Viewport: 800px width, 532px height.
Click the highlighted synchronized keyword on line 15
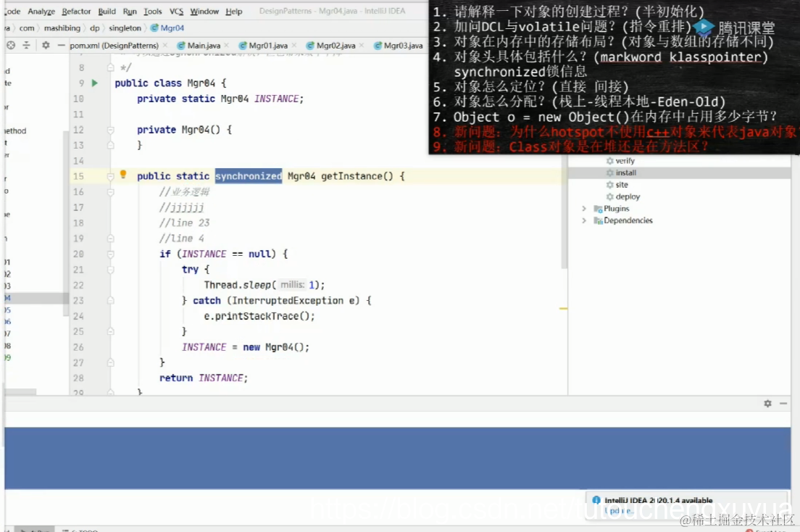(249, 176)
